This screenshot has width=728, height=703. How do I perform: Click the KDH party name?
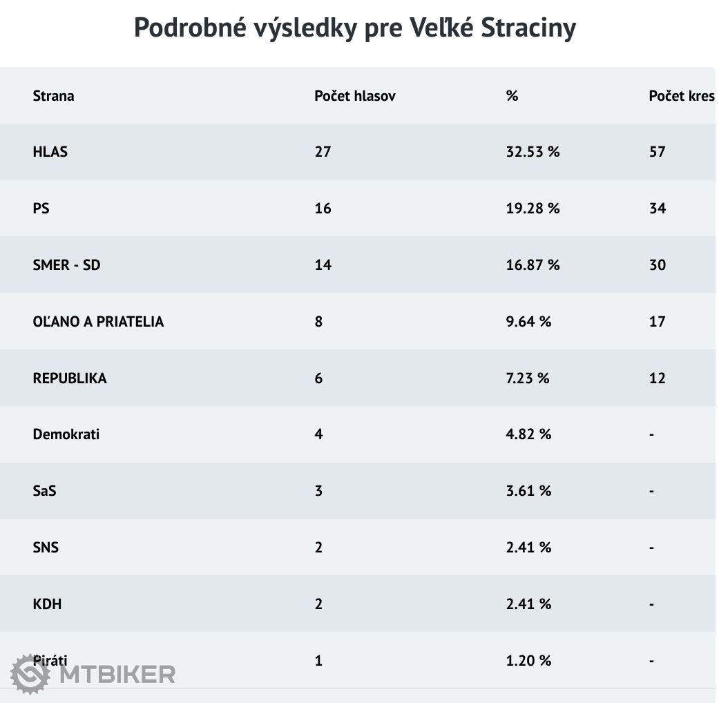[47, 604]
